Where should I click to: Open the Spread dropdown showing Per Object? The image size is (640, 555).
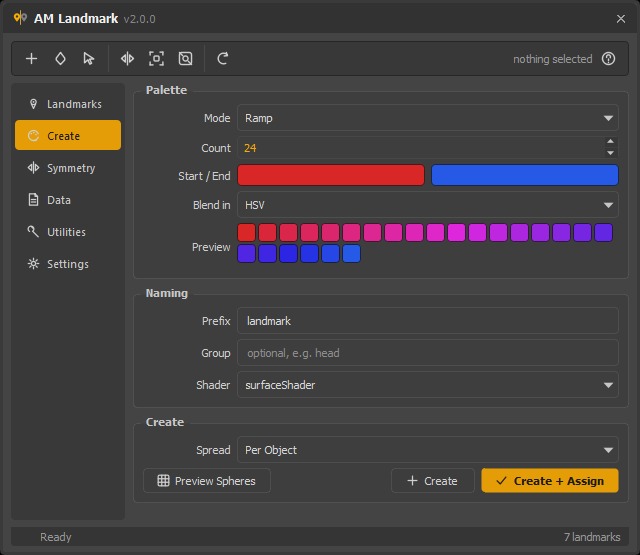point(427,450)
